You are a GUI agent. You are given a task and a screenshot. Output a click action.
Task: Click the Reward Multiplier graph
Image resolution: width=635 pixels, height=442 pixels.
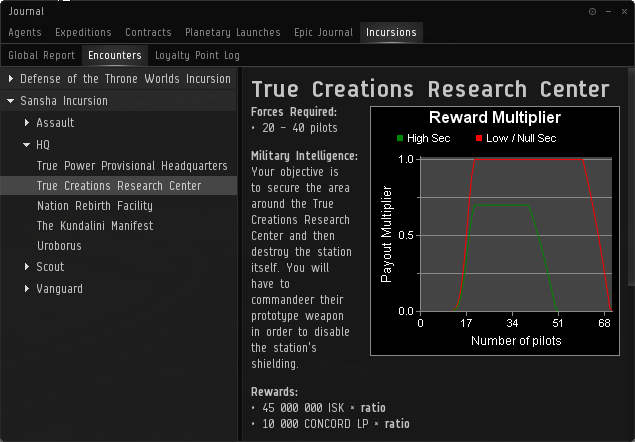click(495, 231)
